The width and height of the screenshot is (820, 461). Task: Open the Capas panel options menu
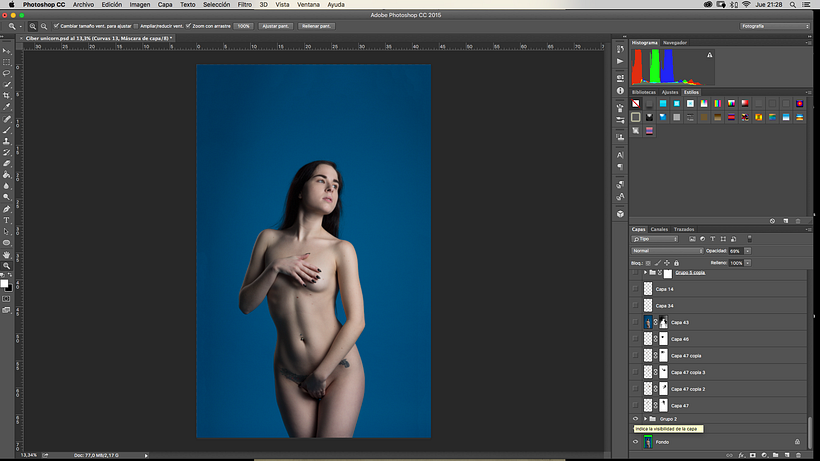[808, 229]
